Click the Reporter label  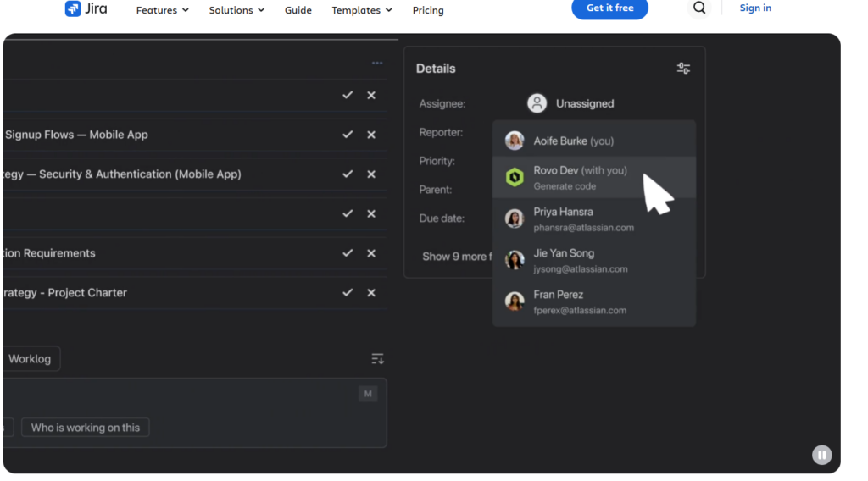[x=441, y=133]
